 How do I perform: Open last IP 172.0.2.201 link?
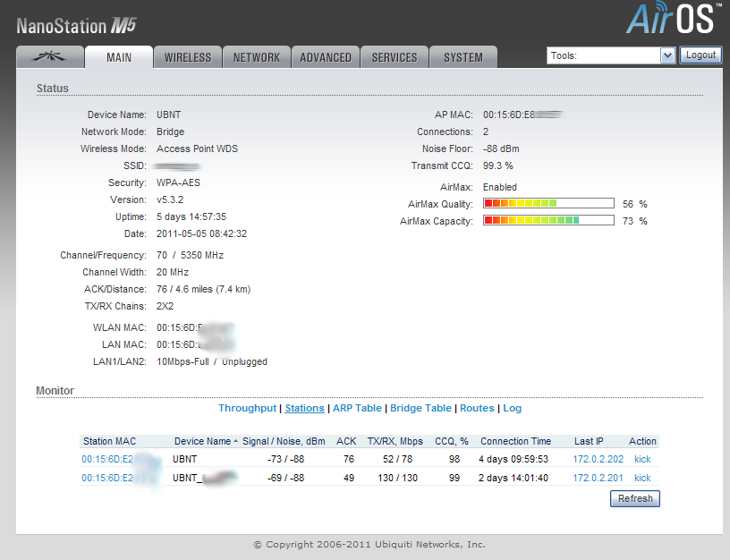[x=598, y=478]
